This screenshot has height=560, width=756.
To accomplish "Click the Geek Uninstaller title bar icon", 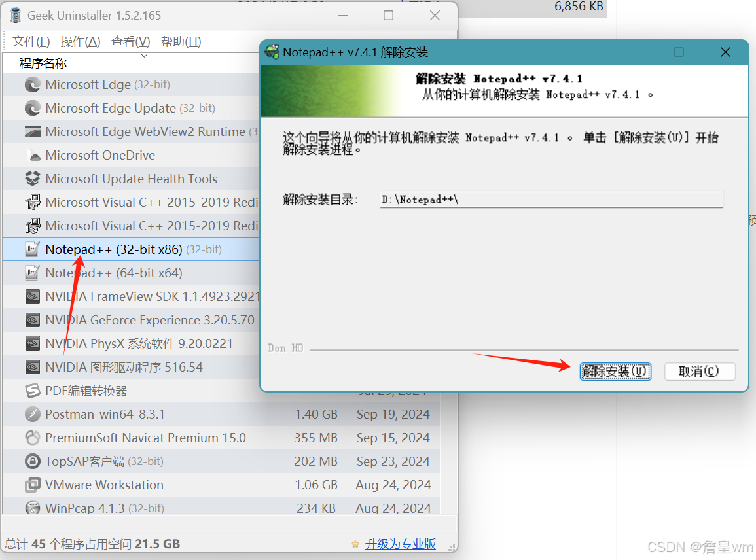I will tap(16, 16).
